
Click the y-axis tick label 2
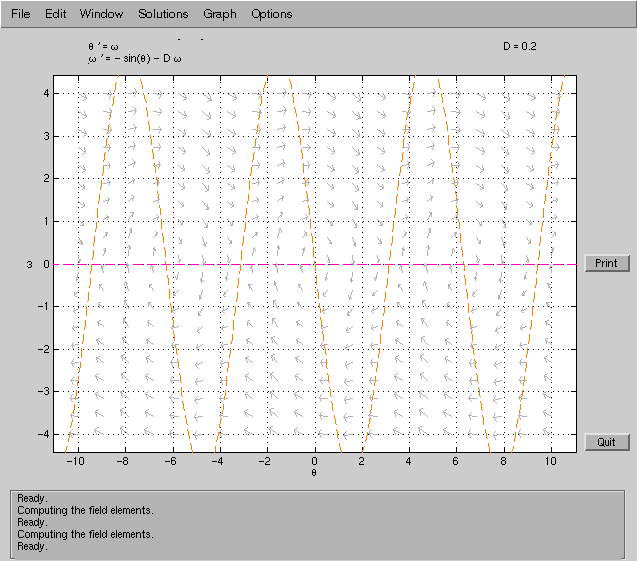coord(46,178)
